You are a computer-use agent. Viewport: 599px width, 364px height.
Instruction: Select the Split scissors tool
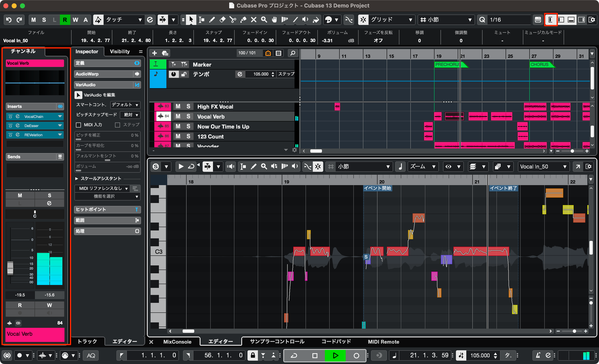point(233,20)
